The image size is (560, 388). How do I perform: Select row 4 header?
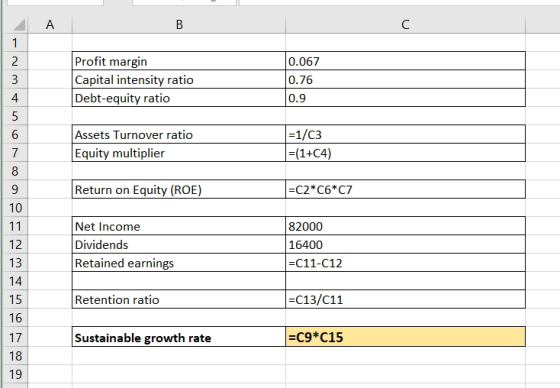[15, 98]
